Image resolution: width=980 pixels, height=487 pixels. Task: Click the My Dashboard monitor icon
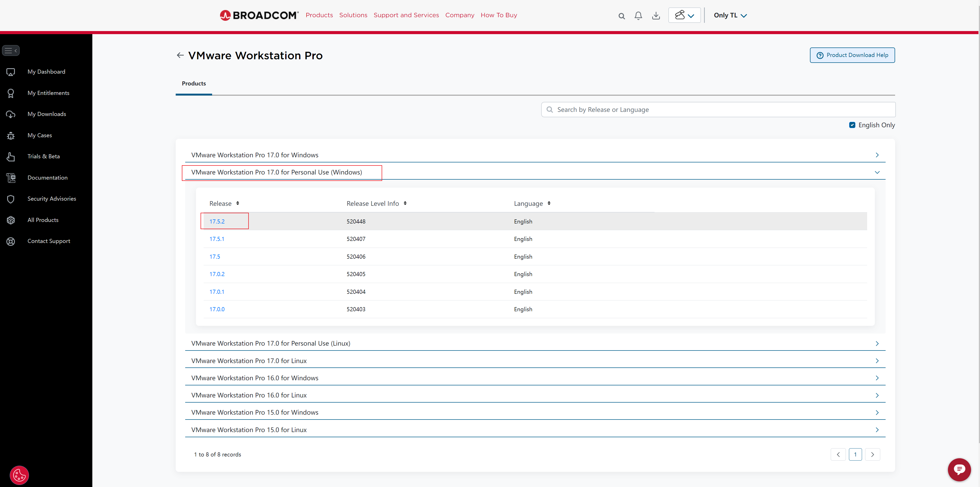coord(11,72)
